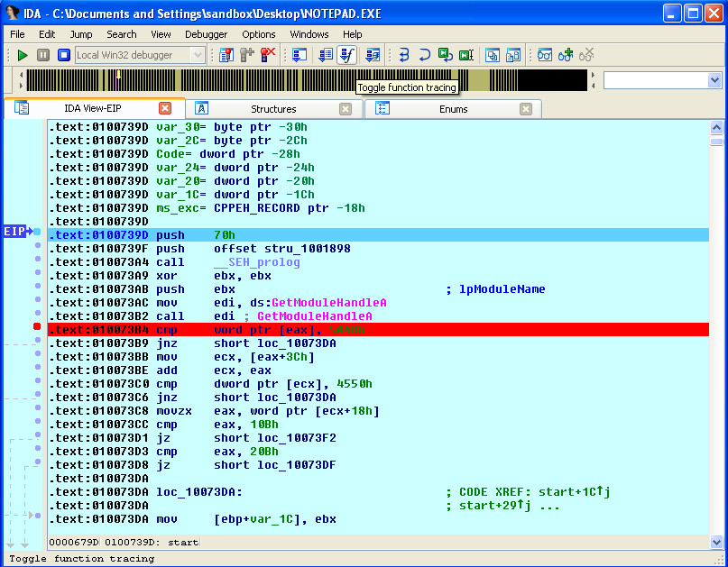Terminate process with the blue stop icon
This screenshot has height=567, width=728.
pos(64,55)
